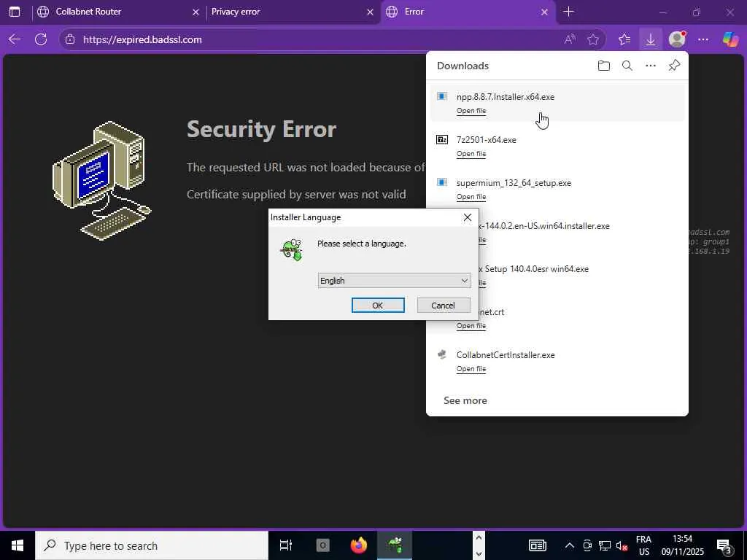Switch to Error tab
The height and width of the screenshot is (560, 747).
(x=468, y=12)
